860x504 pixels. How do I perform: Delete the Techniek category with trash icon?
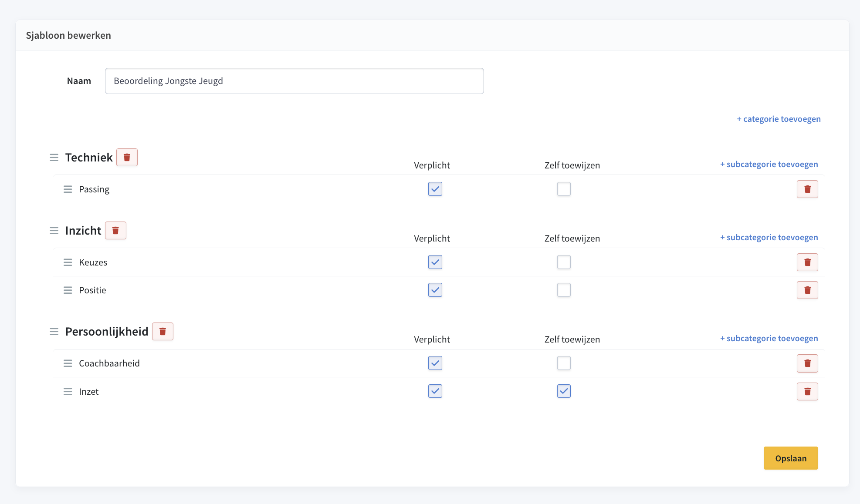click(x=127, y=157)
